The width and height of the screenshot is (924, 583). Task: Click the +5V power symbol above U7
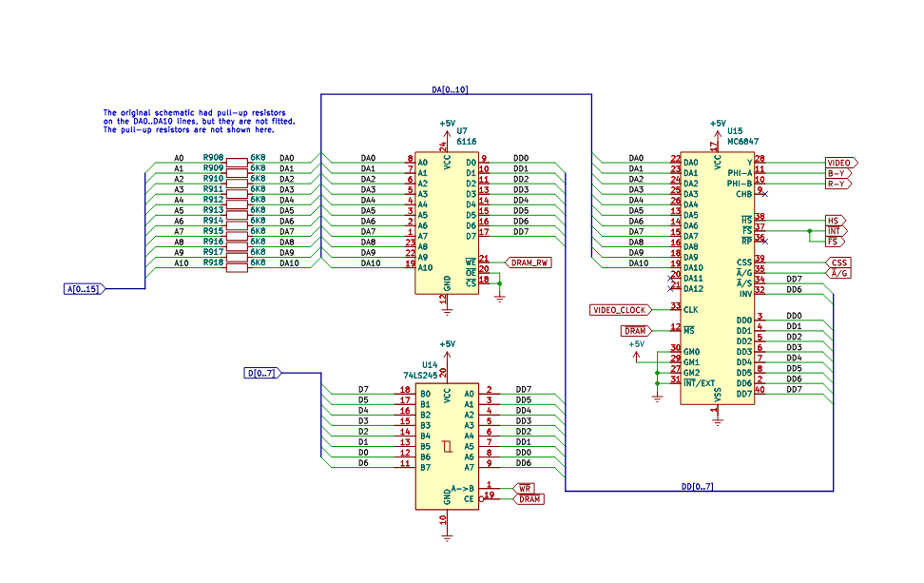pos(446,125)
